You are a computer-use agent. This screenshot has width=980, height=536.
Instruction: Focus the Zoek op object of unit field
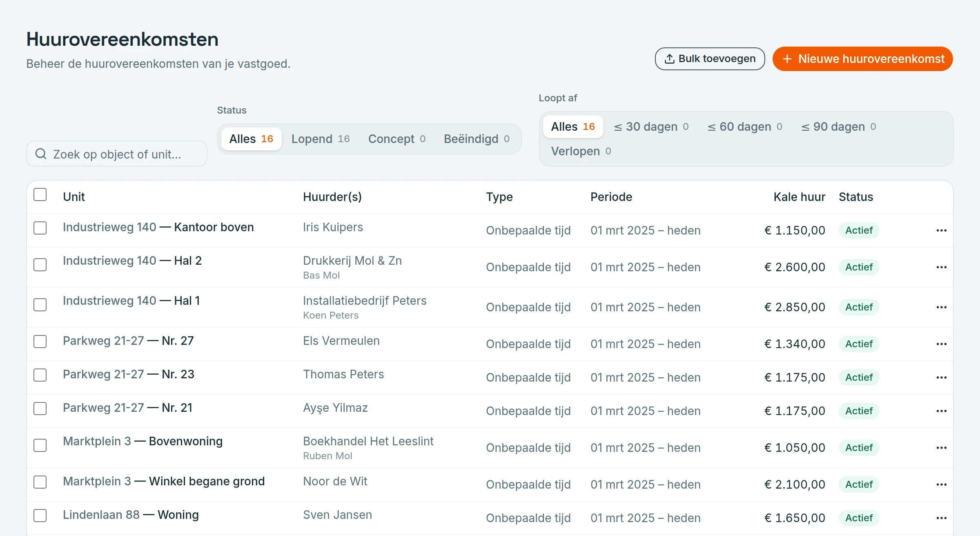point(117,154)
